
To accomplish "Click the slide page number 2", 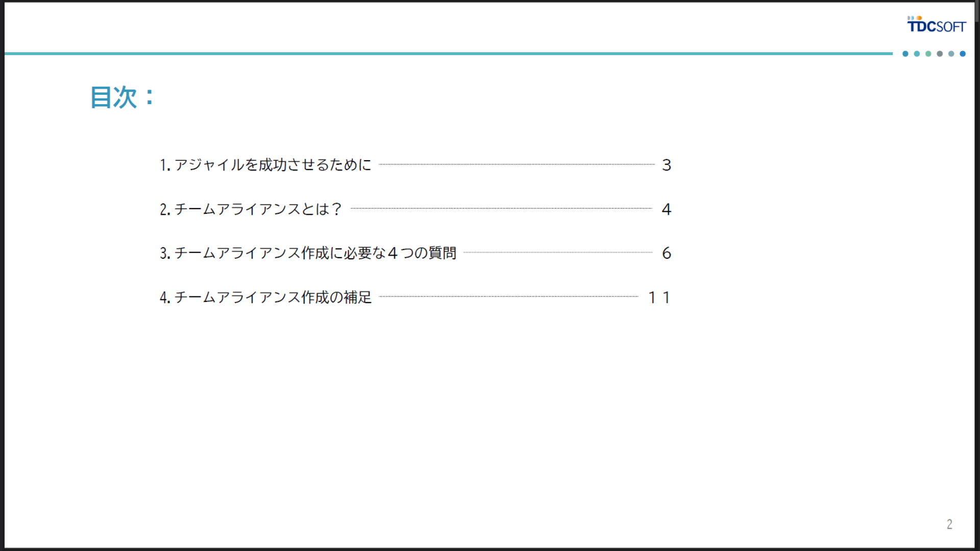I will [x=949, y=524].
